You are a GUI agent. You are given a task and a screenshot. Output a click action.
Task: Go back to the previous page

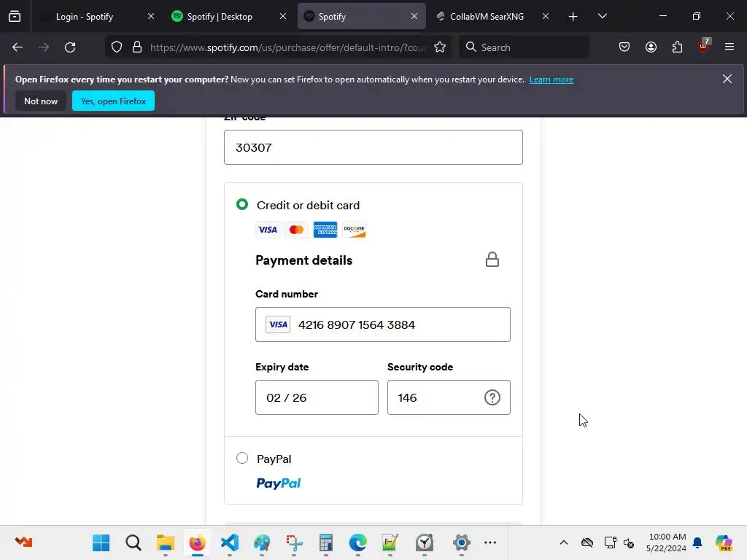18,47
